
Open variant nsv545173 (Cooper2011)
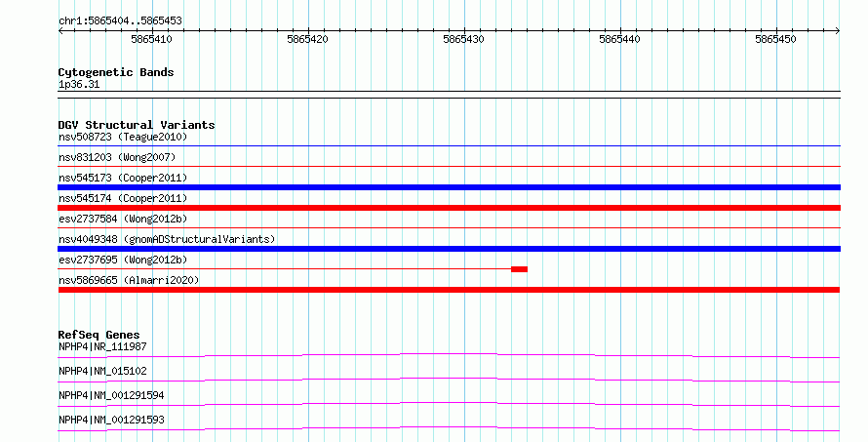coord(123,178)
